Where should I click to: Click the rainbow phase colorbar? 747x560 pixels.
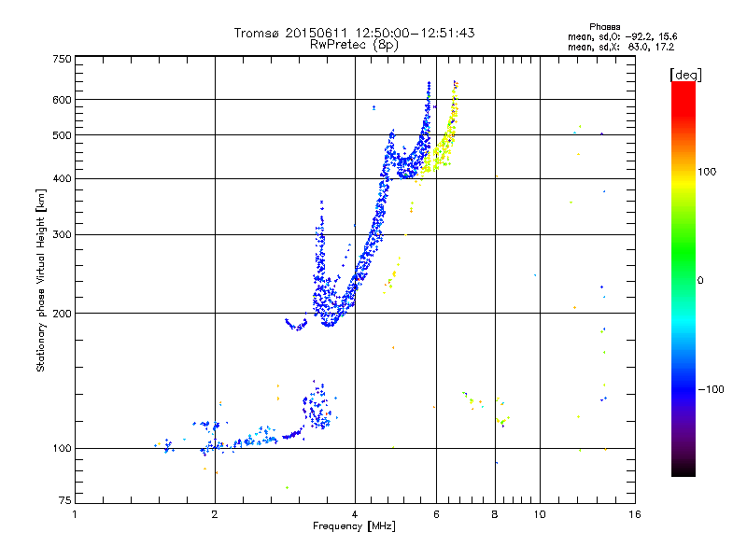click(684, 278)
